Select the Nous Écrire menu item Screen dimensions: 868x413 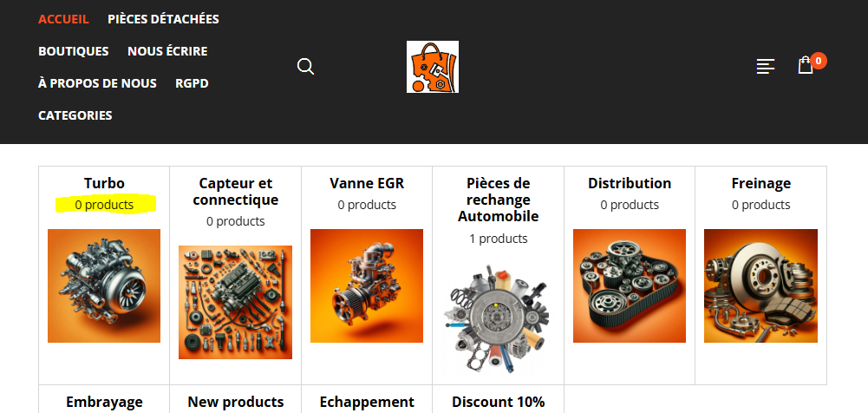tap(167, 51)
